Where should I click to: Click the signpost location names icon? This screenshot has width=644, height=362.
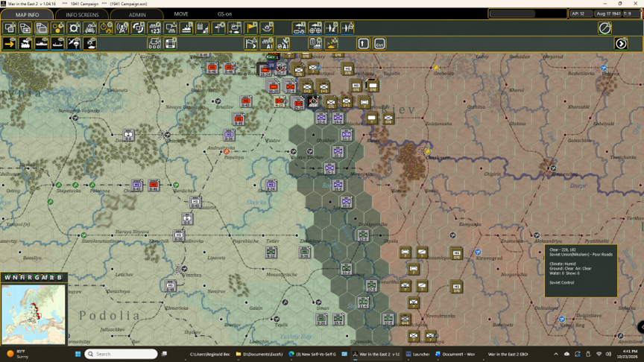219,28
